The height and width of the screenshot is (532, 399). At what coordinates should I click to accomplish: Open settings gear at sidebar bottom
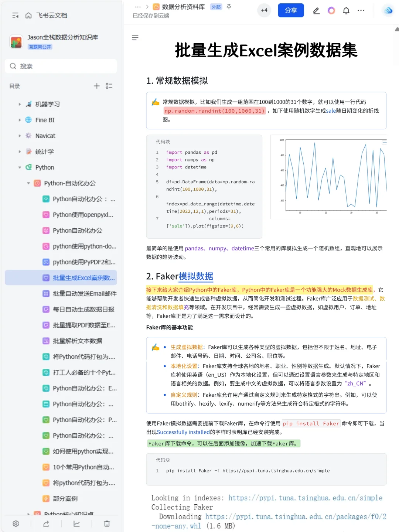(16, 524)
